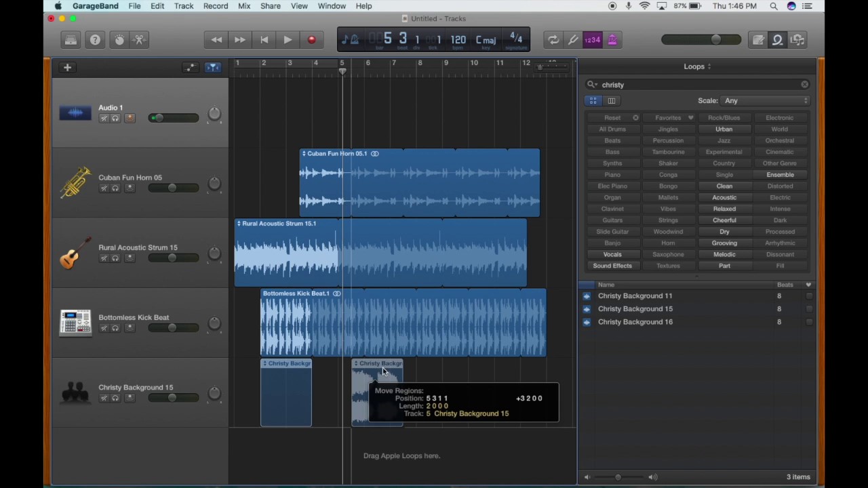Mute the Audio 1 track
The height and width of the screenshot is (488, 868).
[x=104, y=119]
